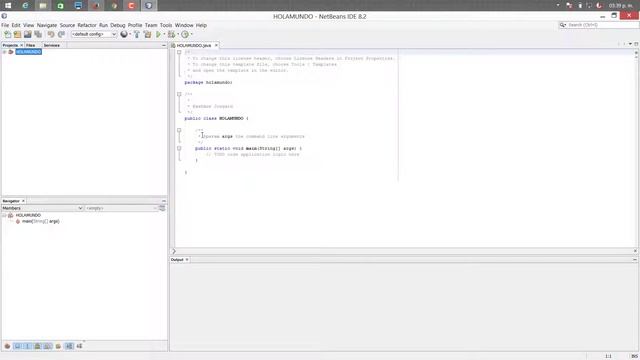Open the Windows Start button
The height and width of the screenshot is (360, 640).
pos(8,5)
